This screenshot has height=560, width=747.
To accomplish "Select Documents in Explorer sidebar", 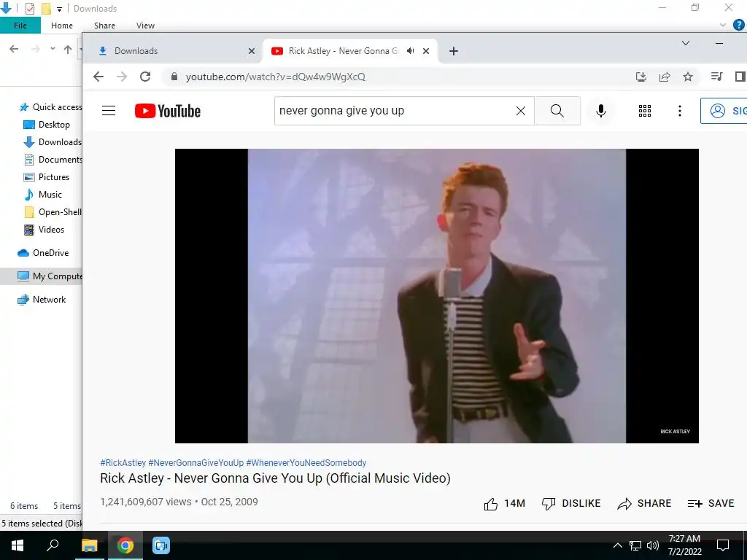I will (x=53, y=160).
